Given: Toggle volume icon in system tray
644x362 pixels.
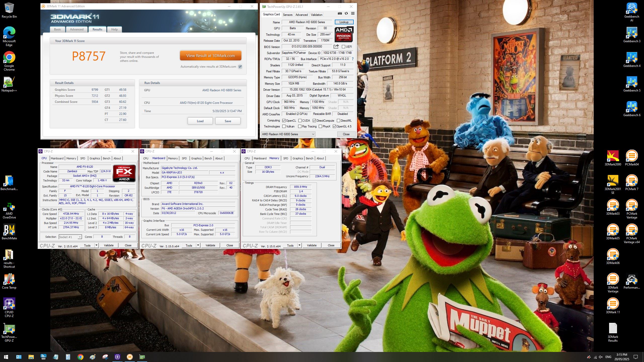Looking at the screenshot, I should coord(601,357).
